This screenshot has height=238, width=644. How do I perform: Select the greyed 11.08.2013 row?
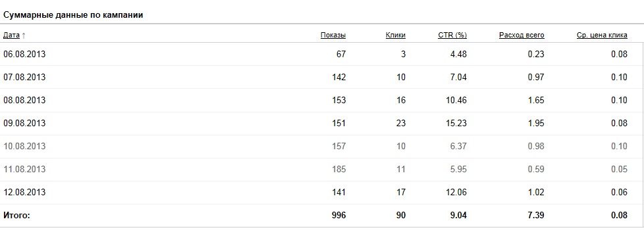click(322, 169)
